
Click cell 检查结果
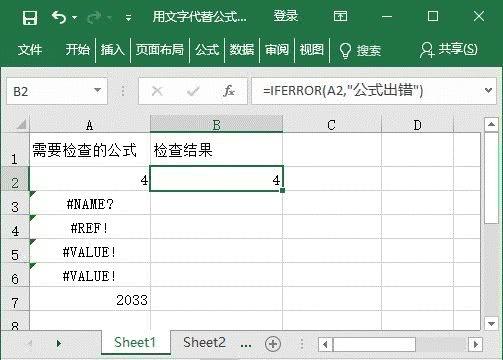(216, 150)
